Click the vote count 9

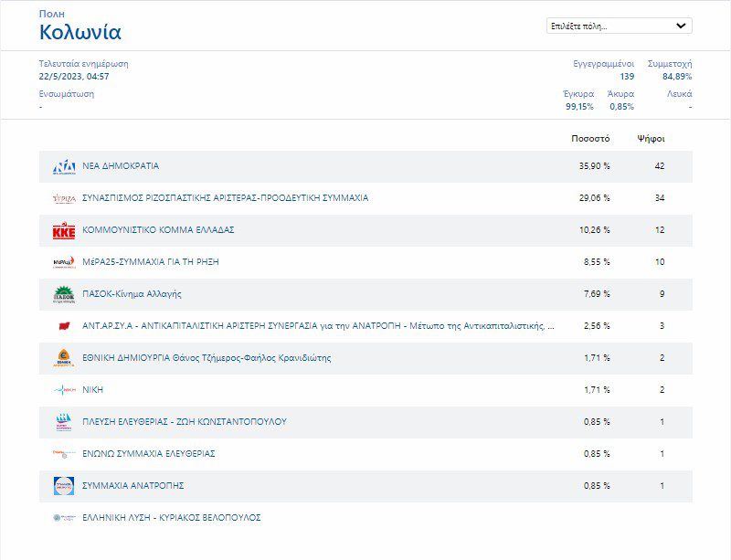[662, 294]
